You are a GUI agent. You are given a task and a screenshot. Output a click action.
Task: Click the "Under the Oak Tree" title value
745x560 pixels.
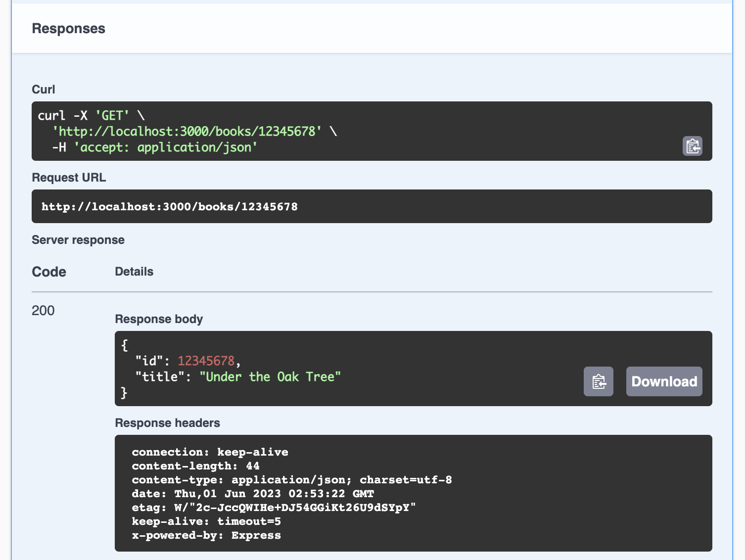(x=270, y=377)
